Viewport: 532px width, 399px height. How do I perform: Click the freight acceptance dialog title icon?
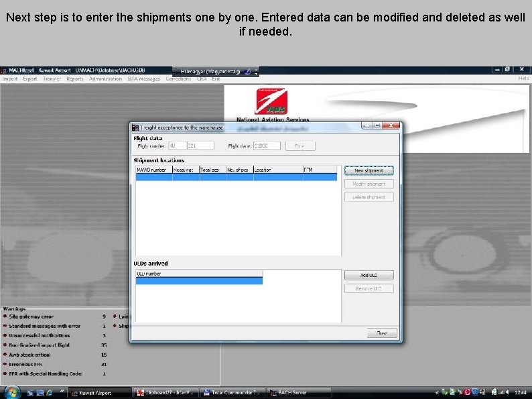[135, 127]
